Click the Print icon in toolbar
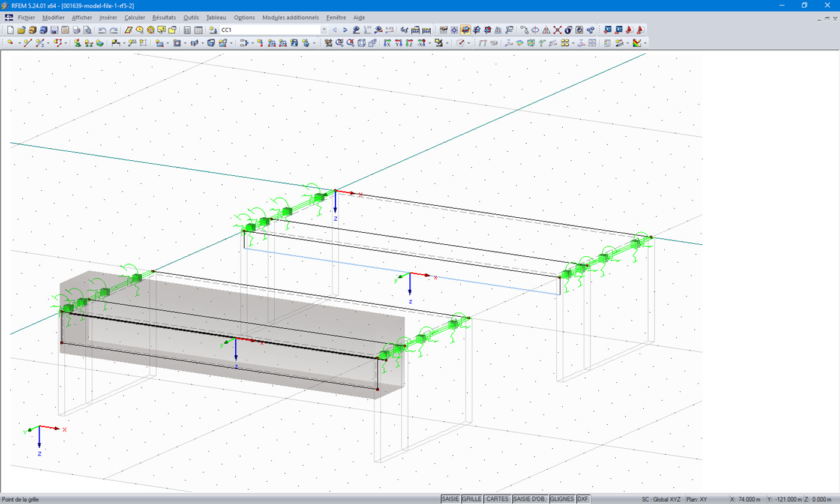The image size is (840, 504). 76,29
